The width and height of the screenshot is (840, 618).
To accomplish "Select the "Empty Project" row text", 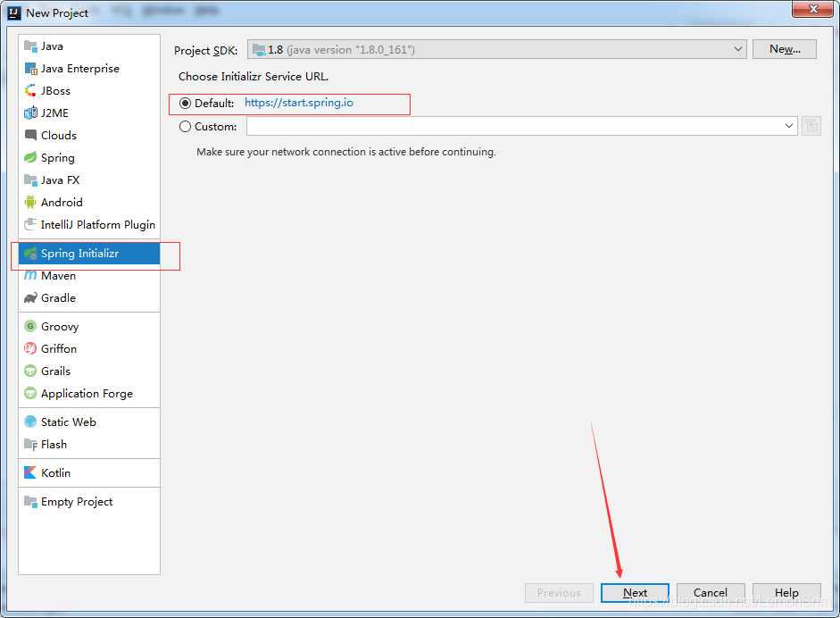I will pyautogui.click(x=77, y=502).
